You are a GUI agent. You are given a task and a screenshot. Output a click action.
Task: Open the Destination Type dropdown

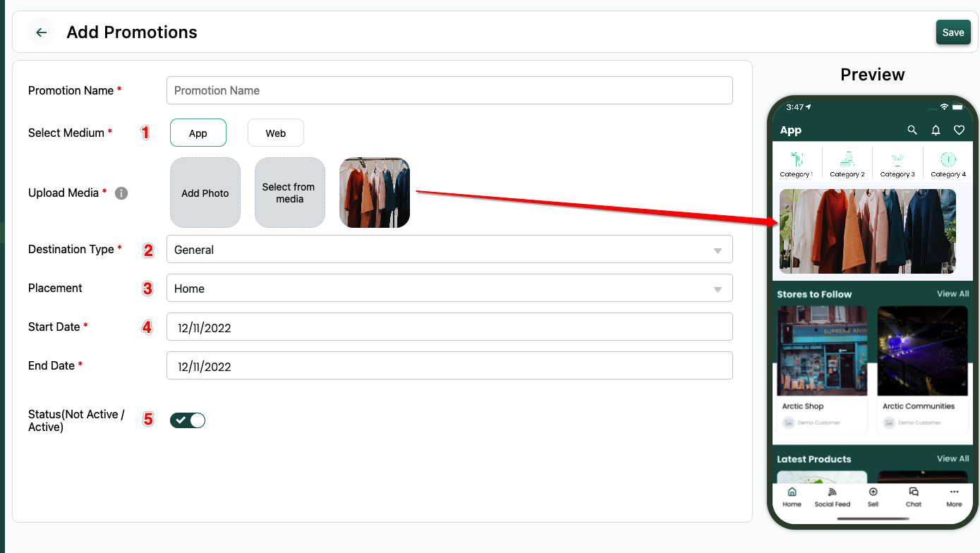[x=449, y=250]
